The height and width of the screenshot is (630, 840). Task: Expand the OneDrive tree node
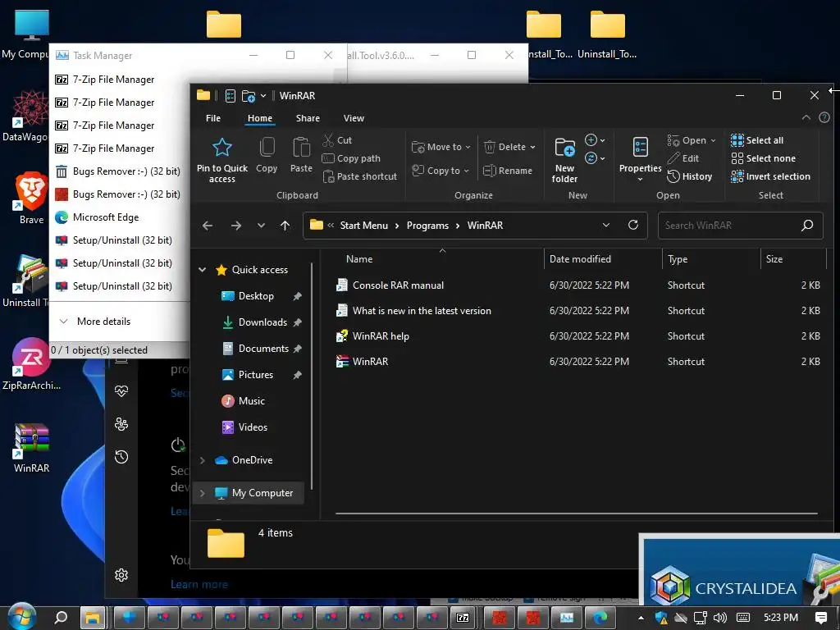(202, 460)
